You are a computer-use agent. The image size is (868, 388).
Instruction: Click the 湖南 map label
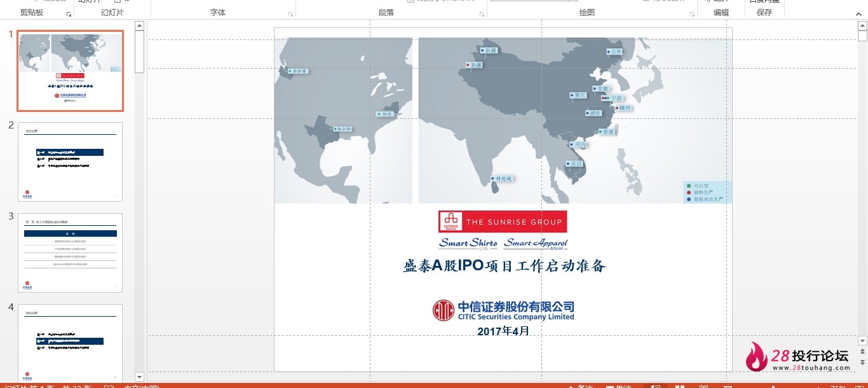pyautogui.click(x=593, y=113)
